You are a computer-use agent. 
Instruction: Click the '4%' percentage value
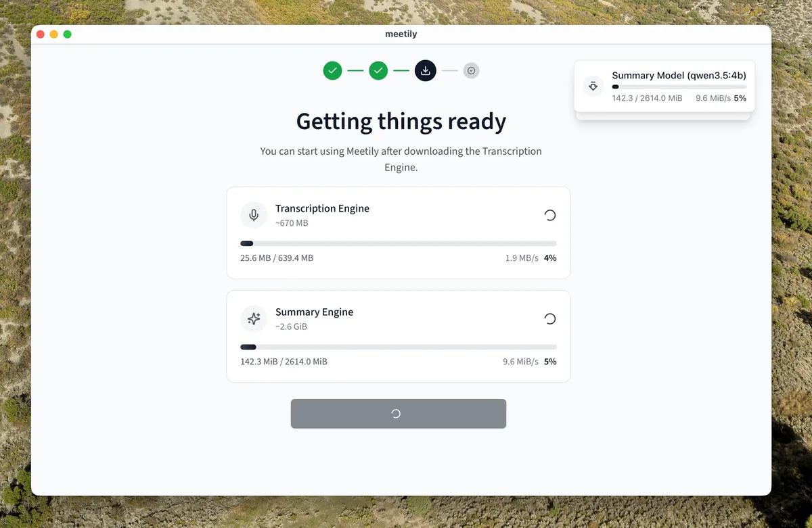point(550,258)
